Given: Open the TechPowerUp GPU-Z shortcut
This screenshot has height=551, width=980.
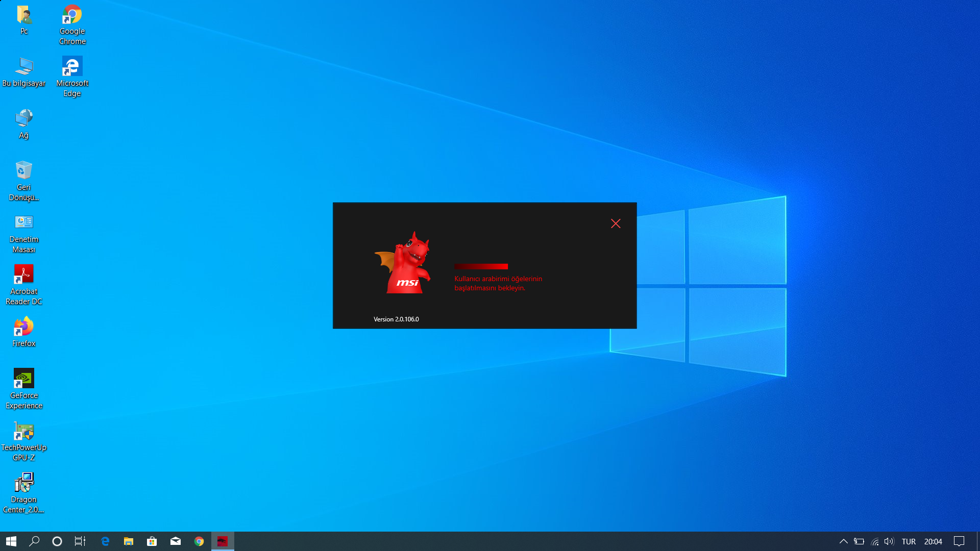Looking at the screenshot, I should coord(24,431).
